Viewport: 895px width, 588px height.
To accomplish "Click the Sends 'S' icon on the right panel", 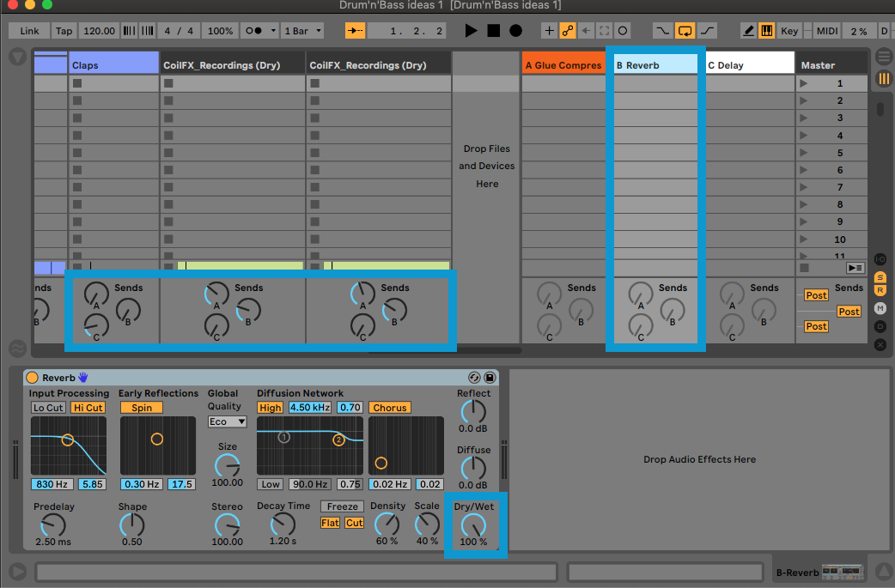I will point(880,278).
